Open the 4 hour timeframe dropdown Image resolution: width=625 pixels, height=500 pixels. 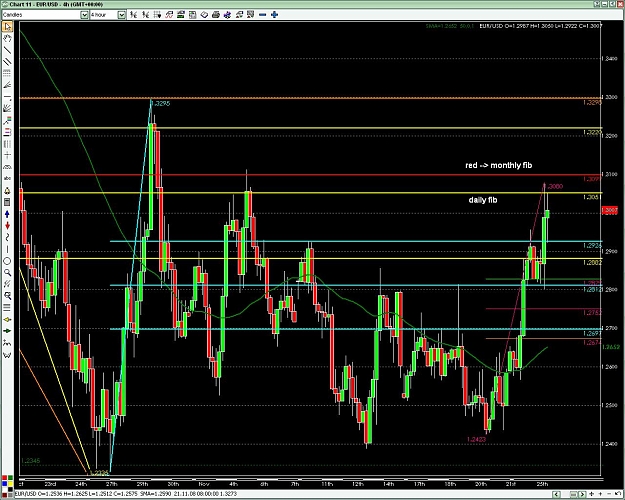(122, 15)
